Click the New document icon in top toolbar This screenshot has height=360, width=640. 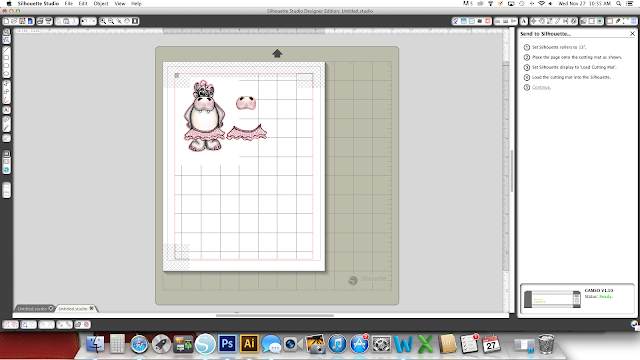tap(7, 21)
